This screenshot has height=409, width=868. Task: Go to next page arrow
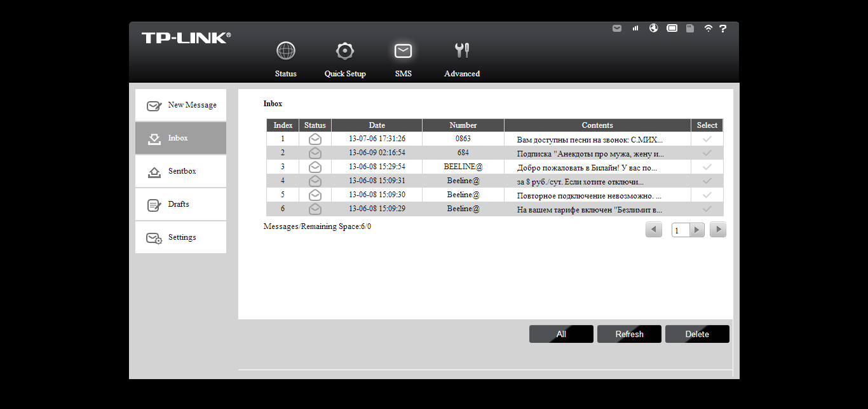718,230
